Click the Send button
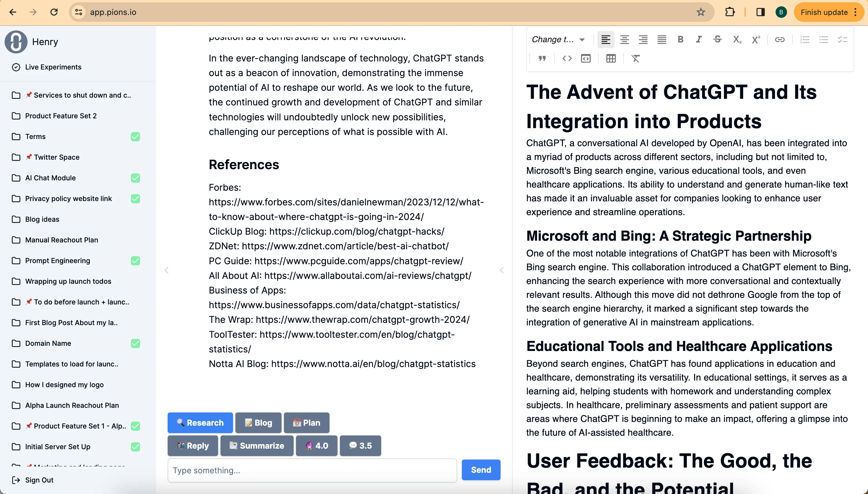The image size is (868, 494). pyautogui.click(x=481, y=470)
